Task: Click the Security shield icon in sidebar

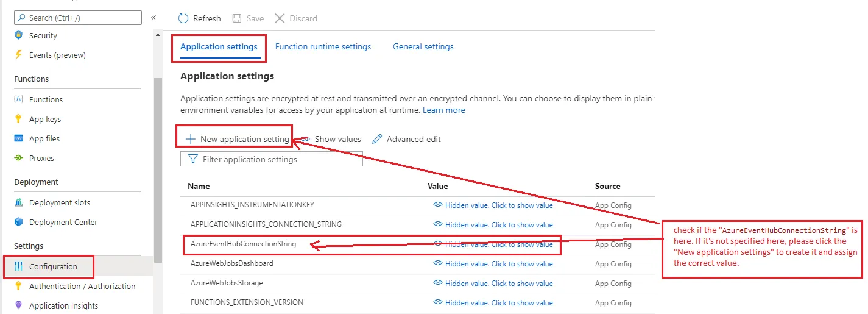Action: [x=18, y=36]
